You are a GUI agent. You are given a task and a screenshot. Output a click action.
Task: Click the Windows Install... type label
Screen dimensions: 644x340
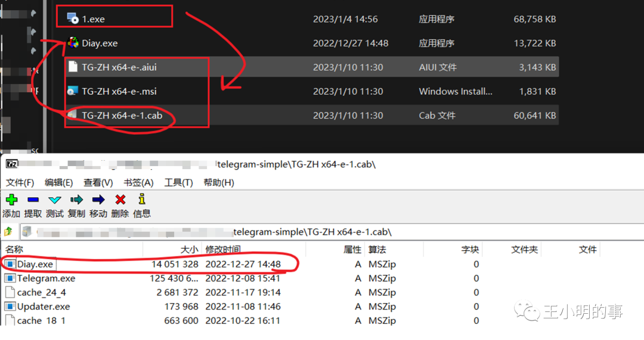456,91
